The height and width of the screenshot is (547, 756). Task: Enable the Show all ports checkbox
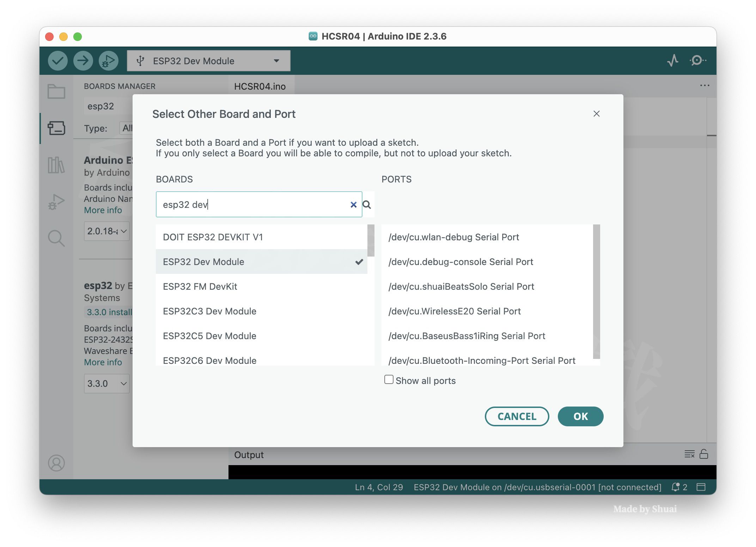[x=389, y=380]
